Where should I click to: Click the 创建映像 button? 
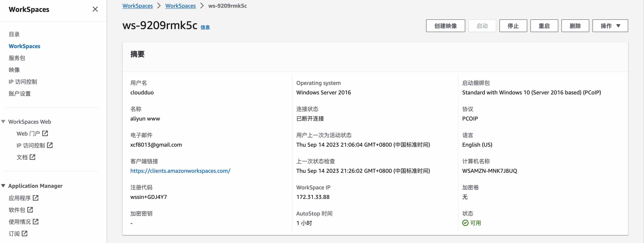(x=445, y=26)
